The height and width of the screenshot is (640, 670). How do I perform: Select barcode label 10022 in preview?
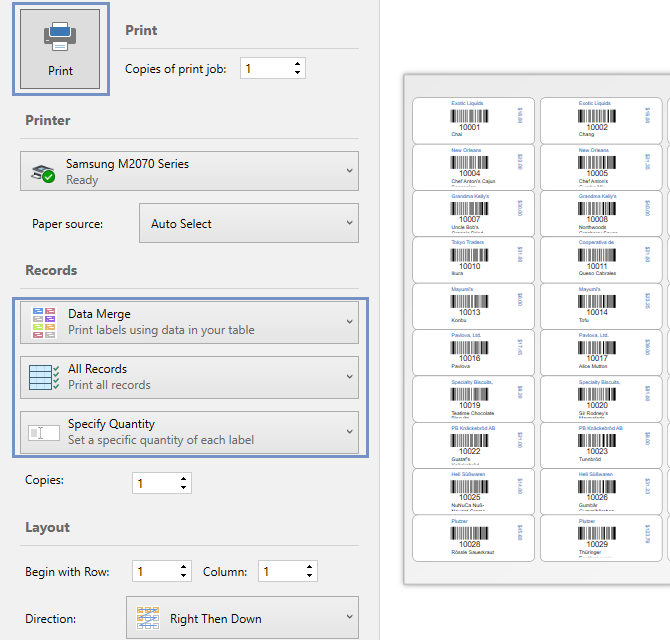pos(473,445)
